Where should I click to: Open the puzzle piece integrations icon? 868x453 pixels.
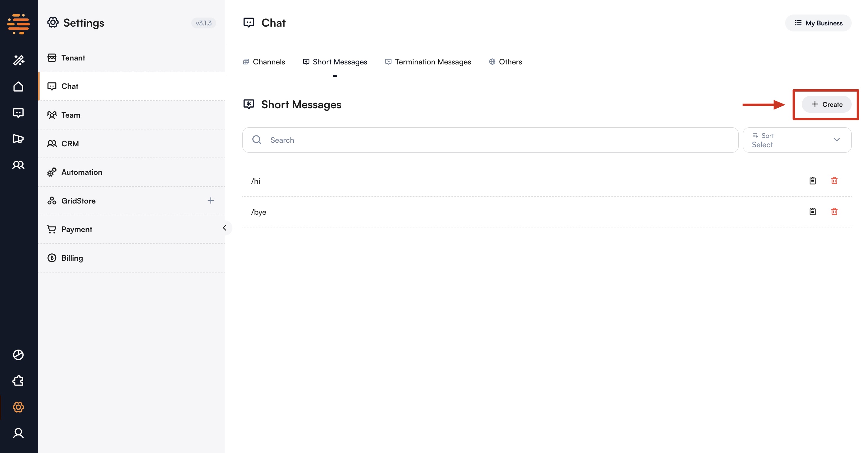[18, 381]
